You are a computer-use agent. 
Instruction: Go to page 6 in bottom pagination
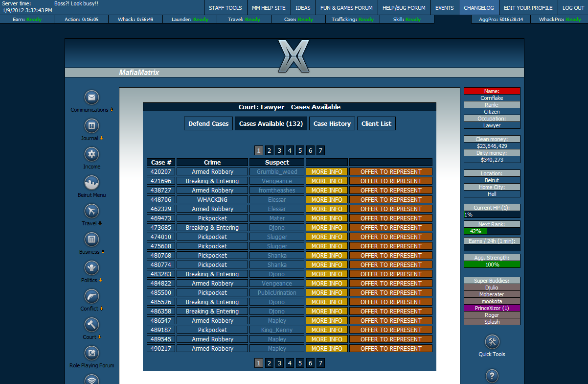(310, 363)
